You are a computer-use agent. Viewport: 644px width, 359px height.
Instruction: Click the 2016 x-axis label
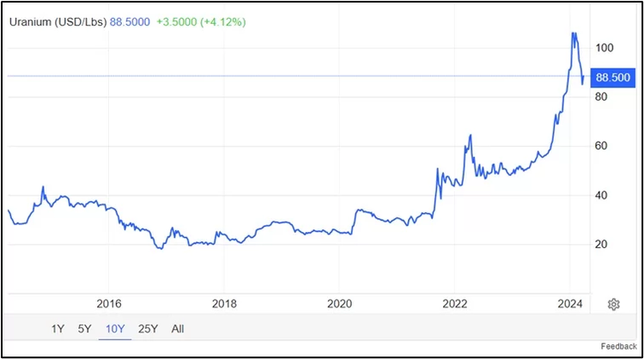click(109, 303)
